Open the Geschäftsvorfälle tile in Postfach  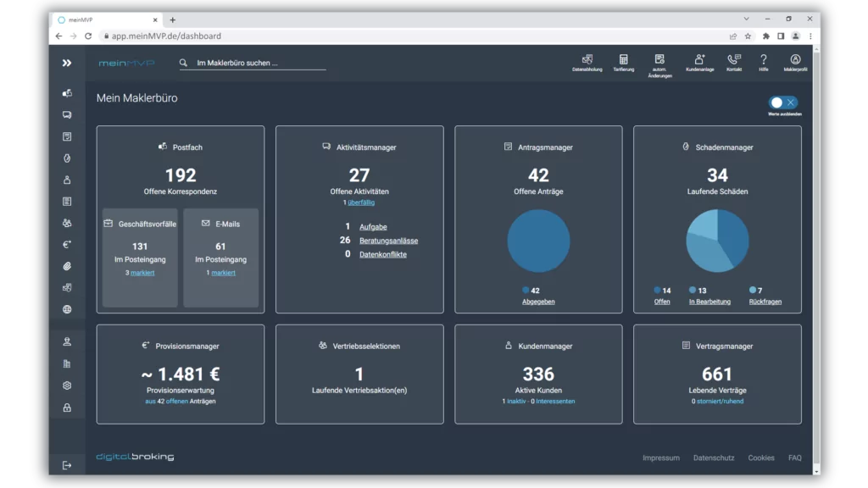140,258
